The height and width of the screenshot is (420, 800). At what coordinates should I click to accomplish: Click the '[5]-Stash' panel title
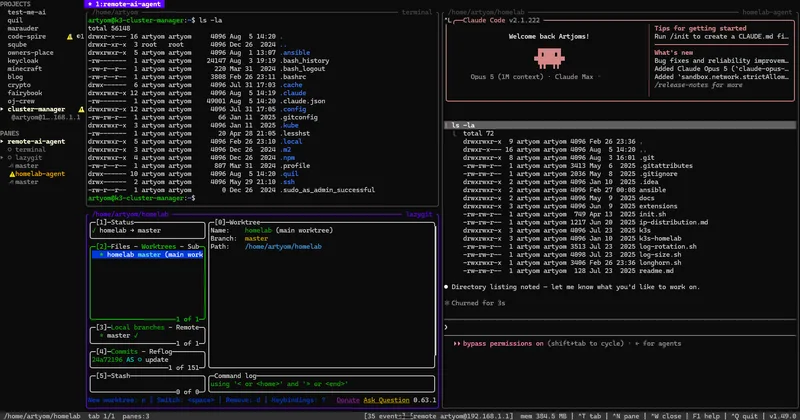pyautogui.click(x=113, y=376)
